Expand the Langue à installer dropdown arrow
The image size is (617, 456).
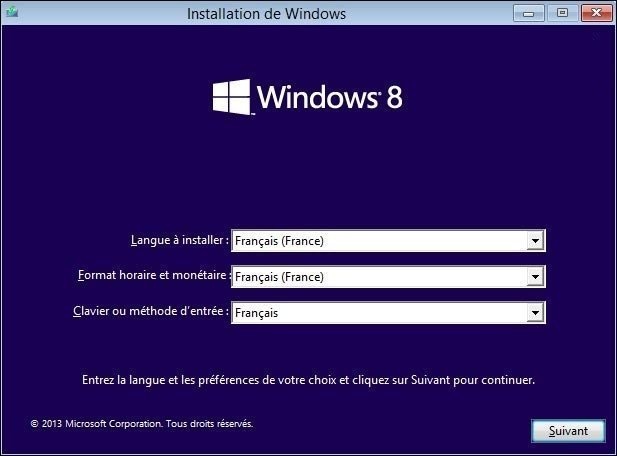point(535,240)
